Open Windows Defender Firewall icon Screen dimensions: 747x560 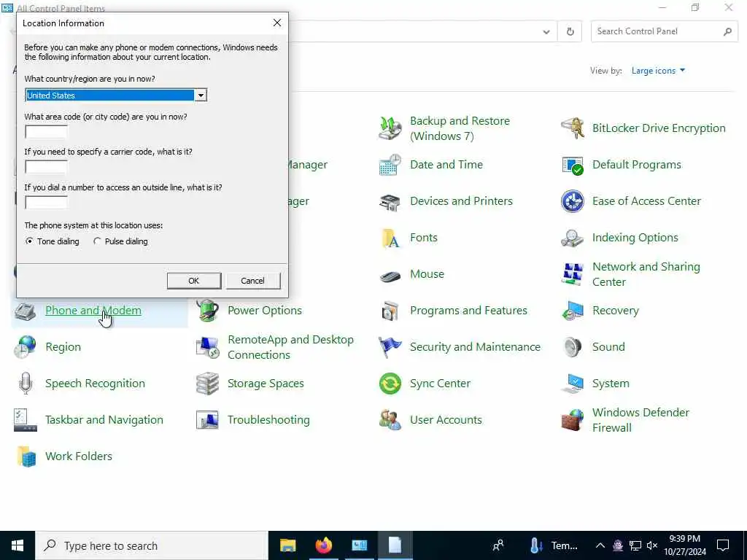(x=572, y=420)
